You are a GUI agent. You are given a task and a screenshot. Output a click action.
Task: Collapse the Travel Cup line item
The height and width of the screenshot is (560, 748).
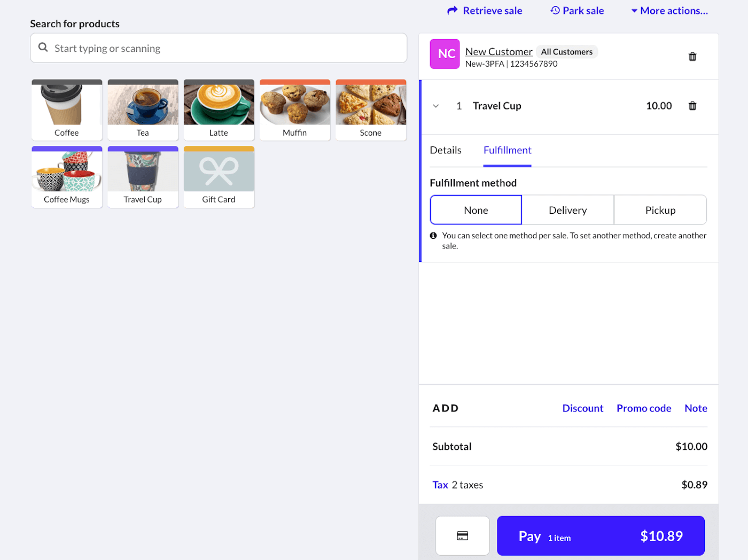[x=436, y=106]
